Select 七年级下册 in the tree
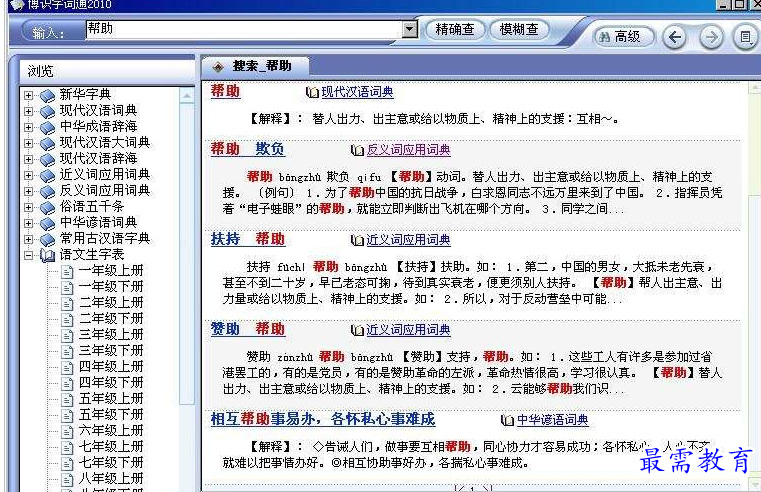This screenshot has height=492, width=761. (111, 463)
